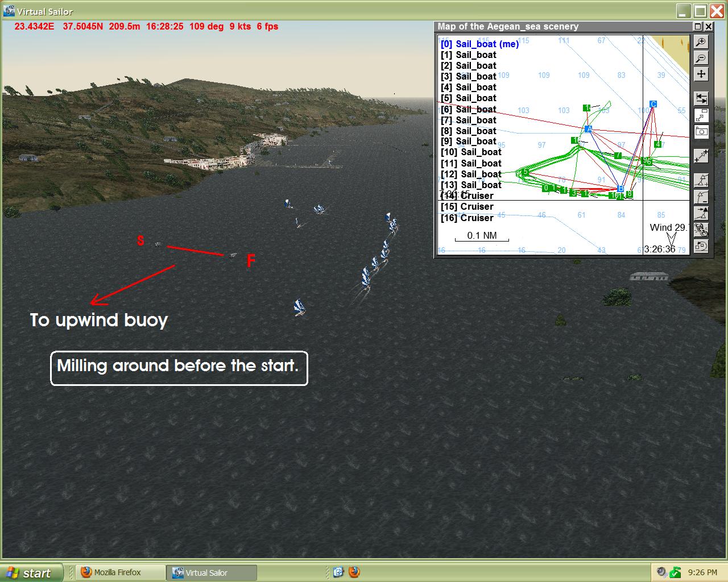This screenshot has width=728, height=582.
Task: Select the remove boat (triangle minus) tool
Action: [701, 197]
